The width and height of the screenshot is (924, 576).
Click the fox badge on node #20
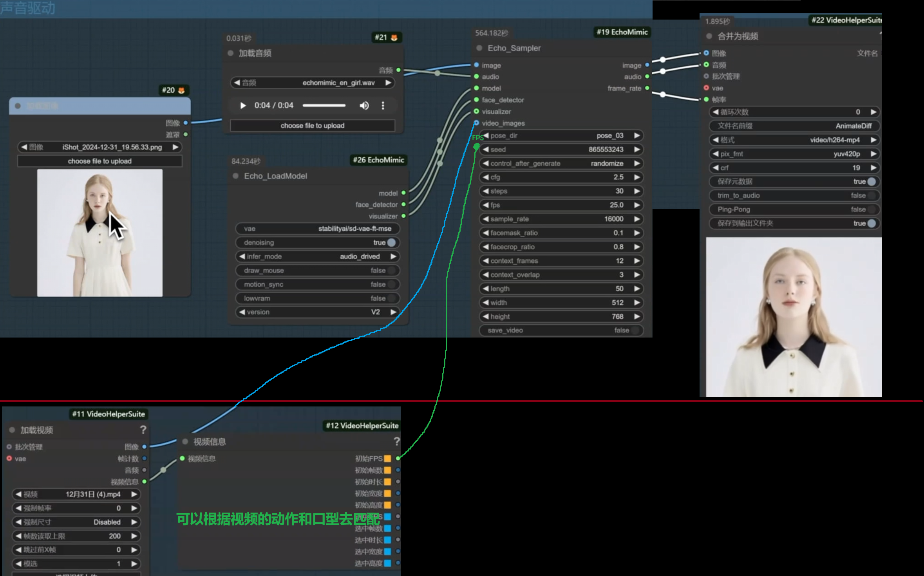[181, 90]
